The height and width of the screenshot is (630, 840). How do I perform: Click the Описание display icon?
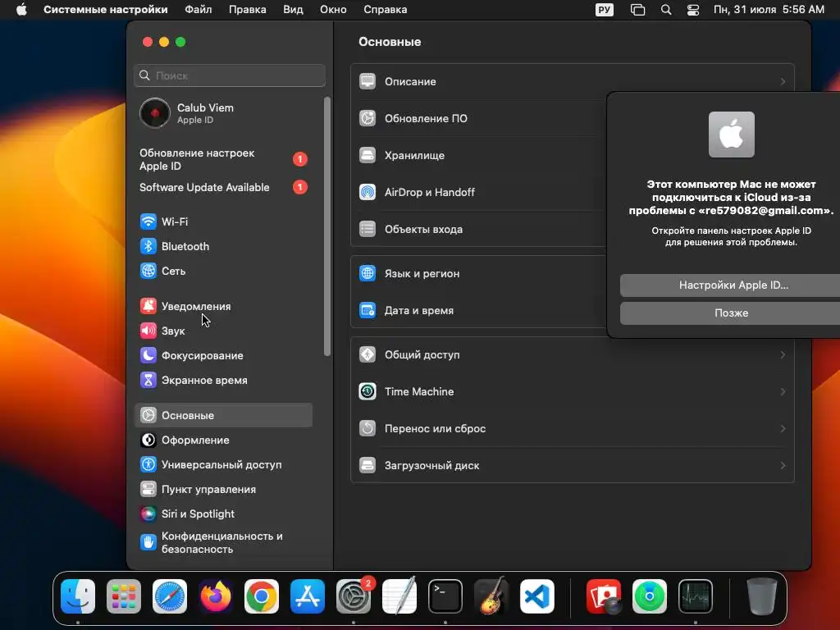click(x=367, y=81)
